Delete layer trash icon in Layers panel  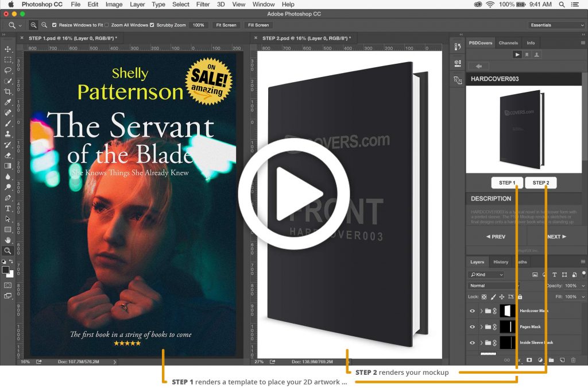[573, 360]
